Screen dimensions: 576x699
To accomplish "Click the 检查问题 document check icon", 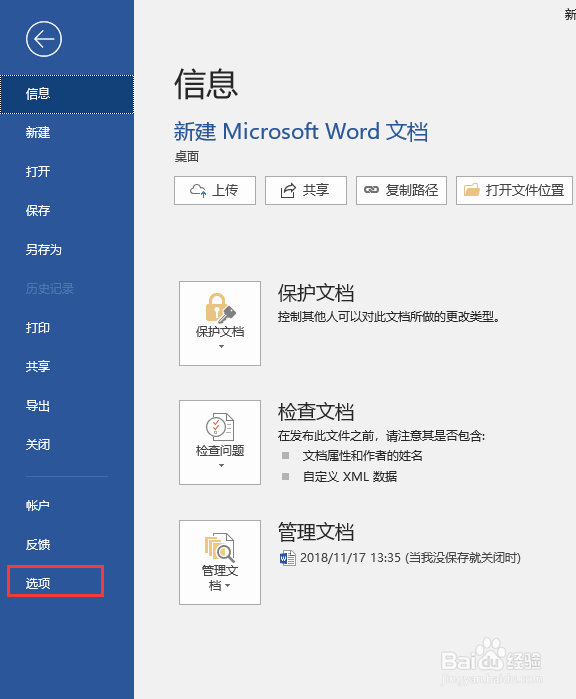I will 220,427.
